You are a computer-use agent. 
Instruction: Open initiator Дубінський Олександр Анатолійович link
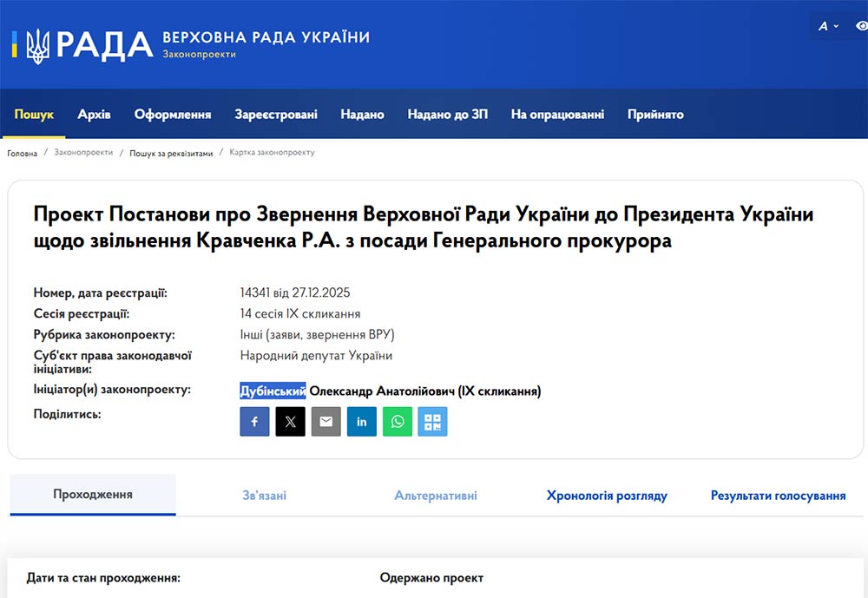pos(390,391)
